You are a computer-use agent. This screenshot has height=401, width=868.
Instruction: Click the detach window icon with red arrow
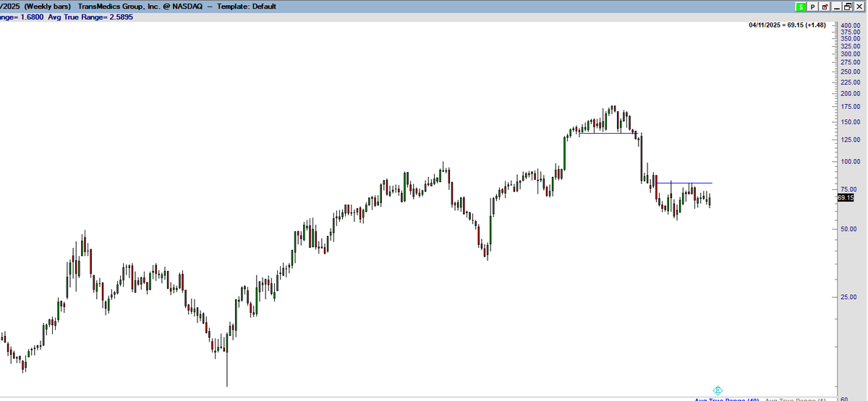823,7
